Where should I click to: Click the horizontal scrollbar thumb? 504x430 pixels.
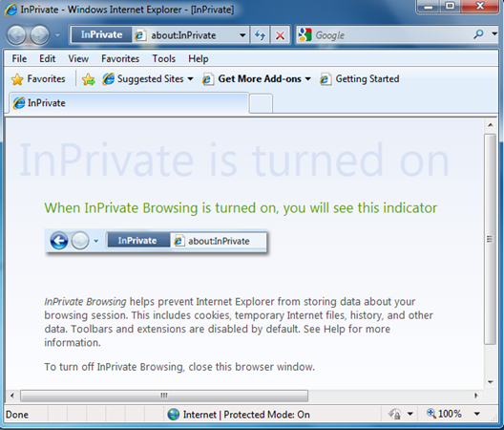[x=164, y=396]
